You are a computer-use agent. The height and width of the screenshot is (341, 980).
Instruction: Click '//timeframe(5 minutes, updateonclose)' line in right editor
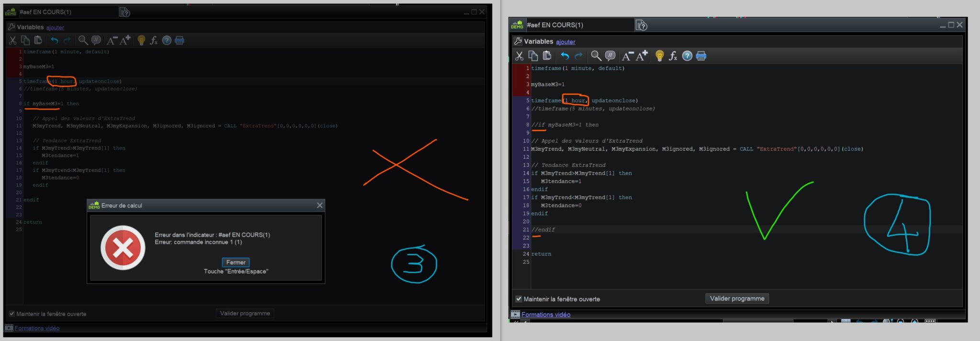pos(593,109)
